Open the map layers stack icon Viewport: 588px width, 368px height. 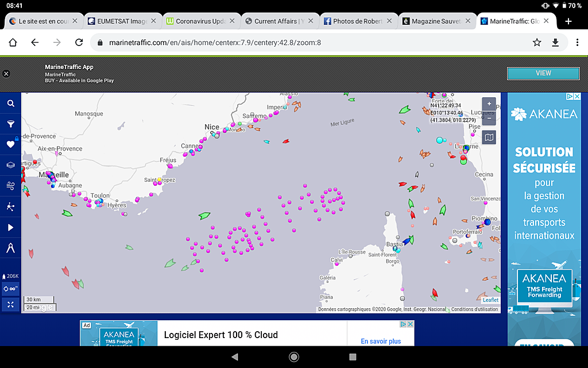[x=10, y=165]
